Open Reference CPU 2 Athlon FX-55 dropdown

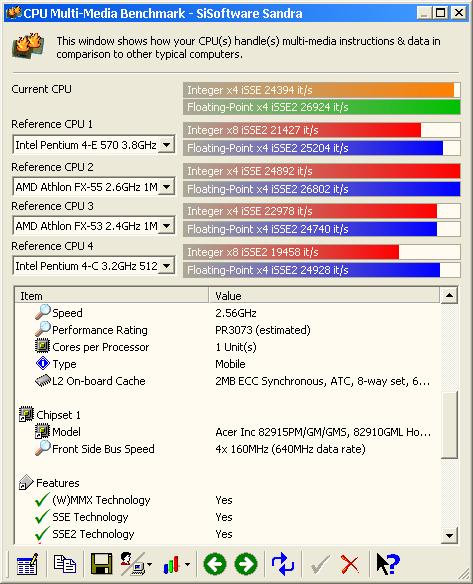tap(166, 186)
